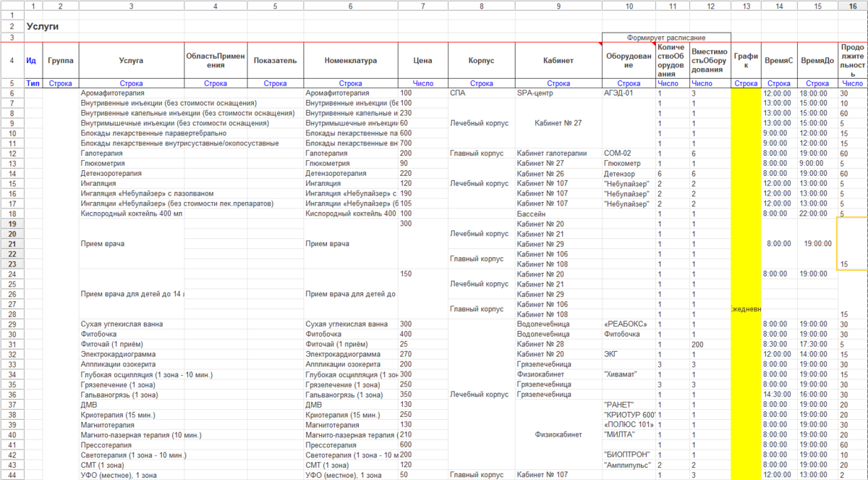Viewport: 868px width, 480px height.
Task: Select row 12 via its row header
Action: click(12, 153)
